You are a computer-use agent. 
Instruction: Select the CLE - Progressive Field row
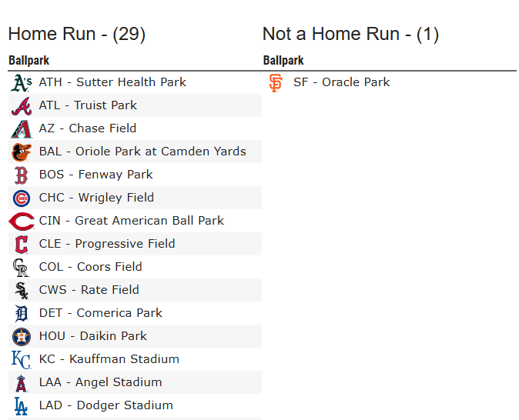coord(135,244)
